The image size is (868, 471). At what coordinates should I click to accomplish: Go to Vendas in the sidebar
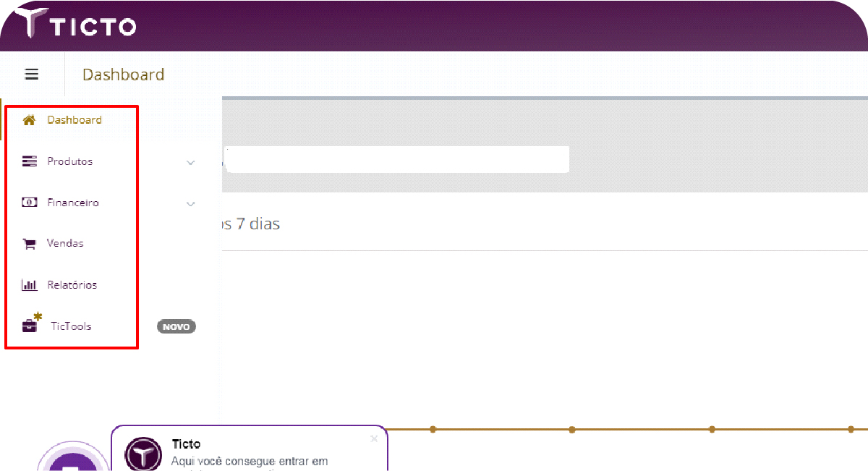[x=65, y=243]
